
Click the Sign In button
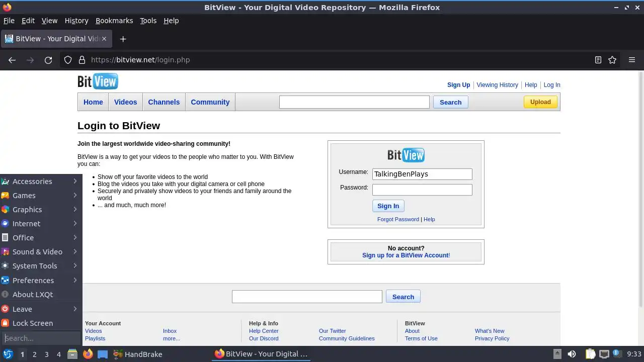pyautogui.click(x=388, y=206)
